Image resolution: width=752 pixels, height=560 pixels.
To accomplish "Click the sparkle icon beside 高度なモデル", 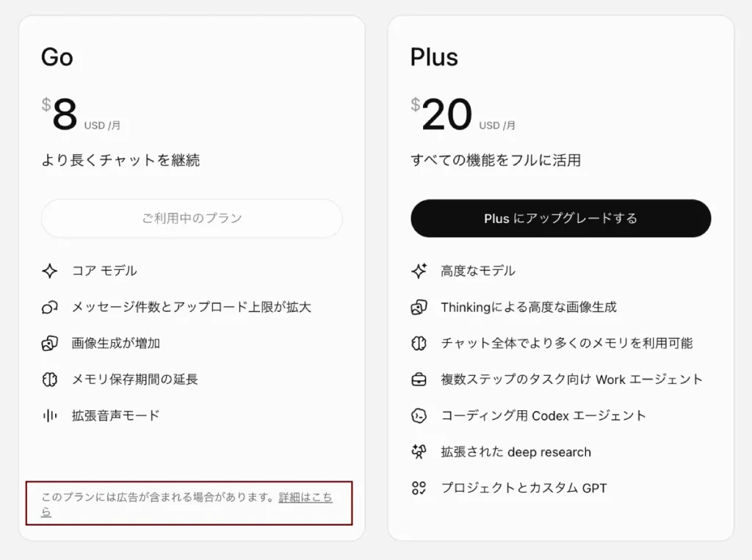I will 419,271.
